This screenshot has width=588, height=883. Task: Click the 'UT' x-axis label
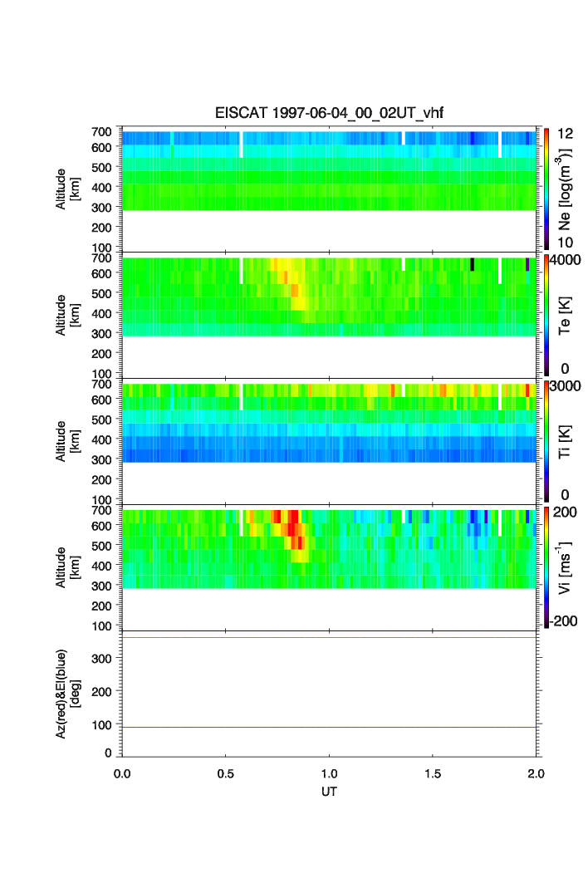(329, 791)
